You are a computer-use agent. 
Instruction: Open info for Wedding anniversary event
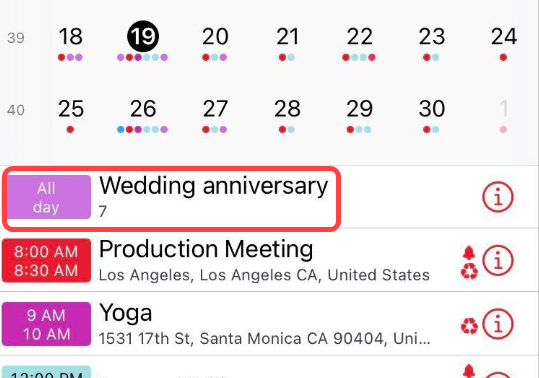click(x=498, y=197)
